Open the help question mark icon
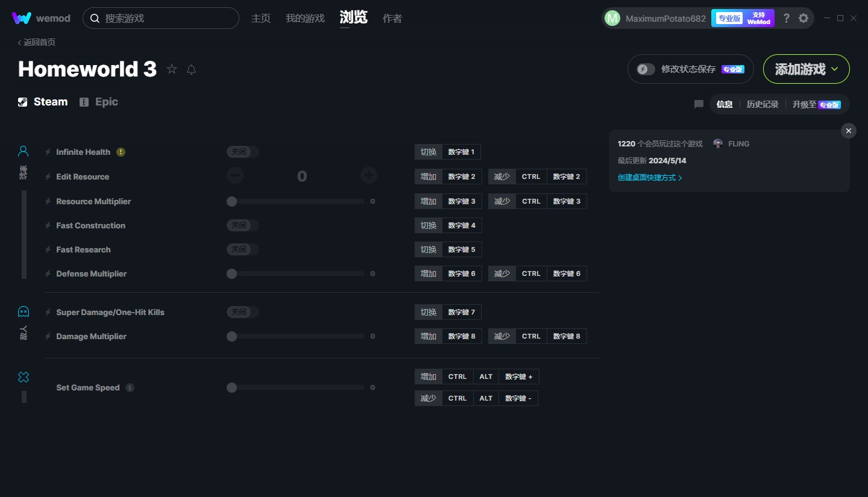This screenshot has height=497, width=868. pyautogui.click(x=786, y=18)
